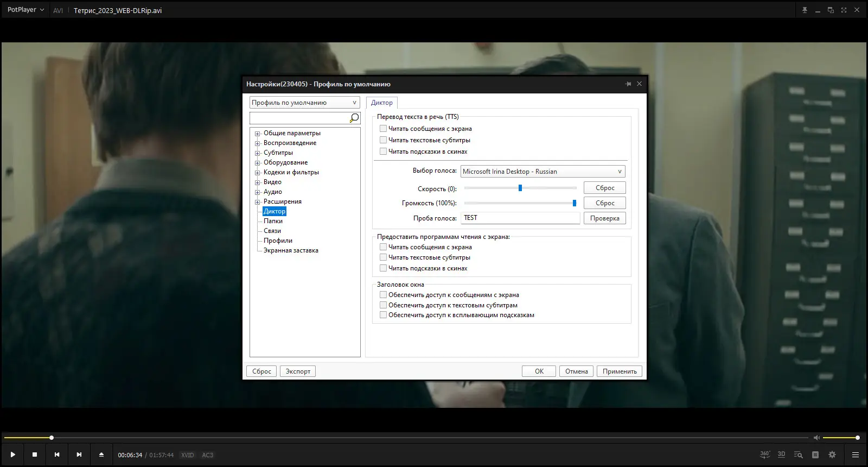Open the player settings gear icon
Image resolution: width=868 pixels, height=467 pixels.
pyautogui.click(x=832, y=455)
